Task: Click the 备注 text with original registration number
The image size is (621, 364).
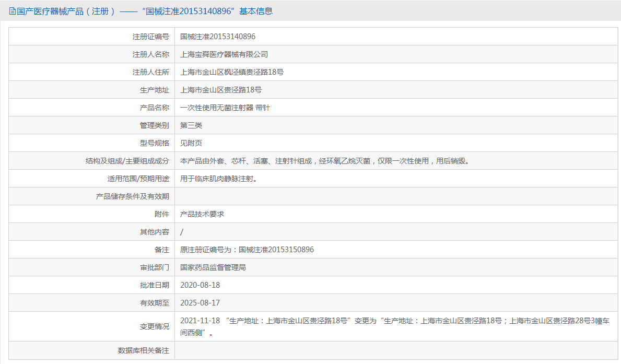Action: [247, 250]
